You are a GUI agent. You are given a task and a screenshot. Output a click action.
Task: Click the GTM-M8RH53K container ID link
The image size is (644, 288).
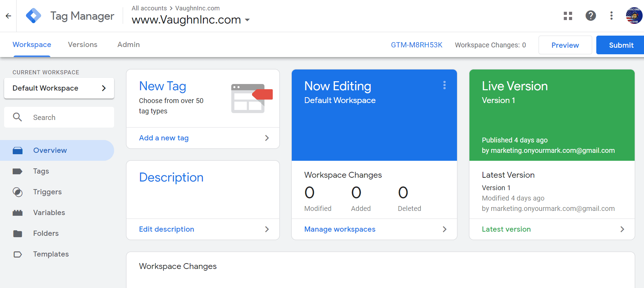(416, 45)
